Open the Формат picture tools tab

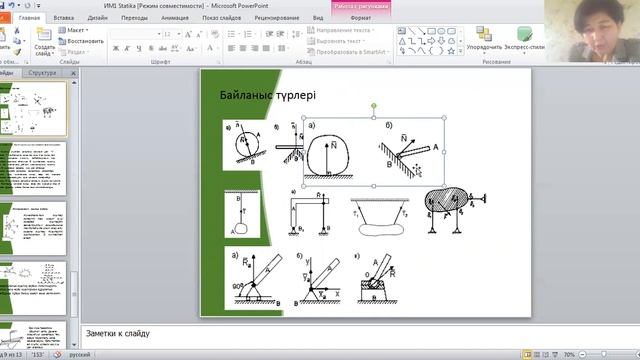click(361, 18)
